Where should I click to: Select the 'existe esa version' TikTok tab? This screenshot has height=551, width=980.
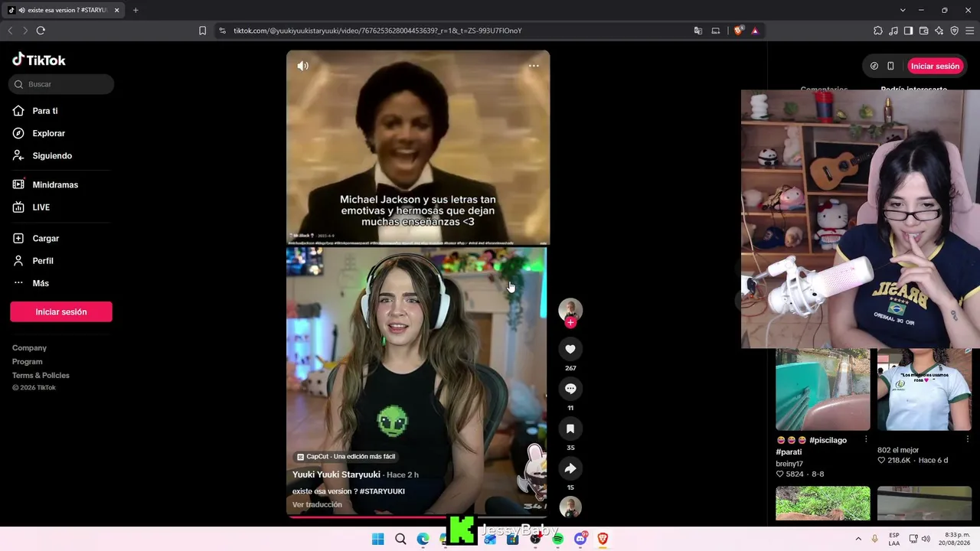[63, 10]
